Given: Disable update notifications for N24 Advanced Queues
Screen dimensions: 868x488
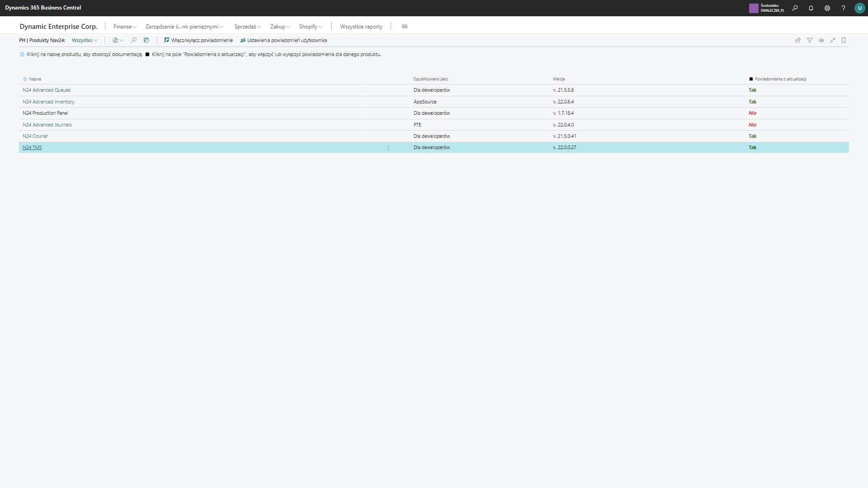Looking at the screenshot, I should [752, 90].
